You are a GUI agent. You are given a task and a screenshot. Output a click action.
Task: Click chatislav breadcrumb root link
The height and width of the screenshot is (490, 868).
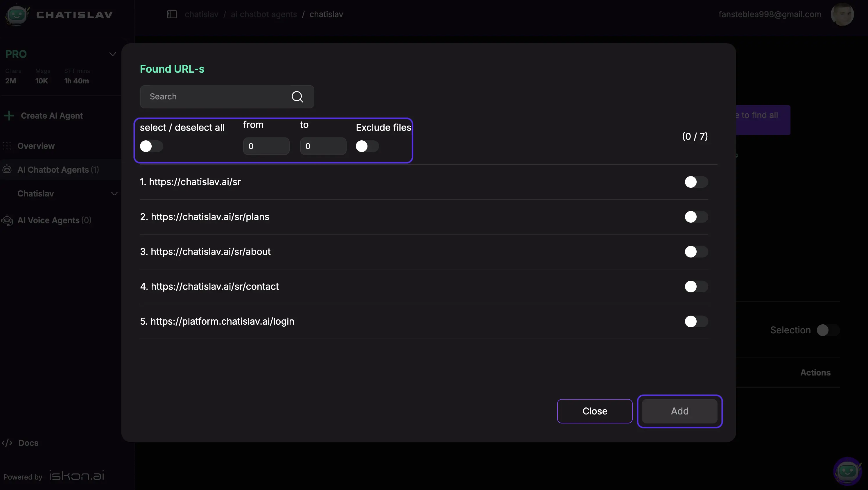202,14
